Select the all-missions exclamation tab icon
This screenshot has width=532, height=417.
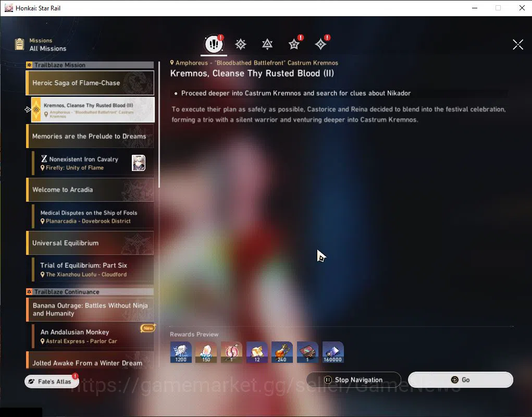tap(214, 44)
